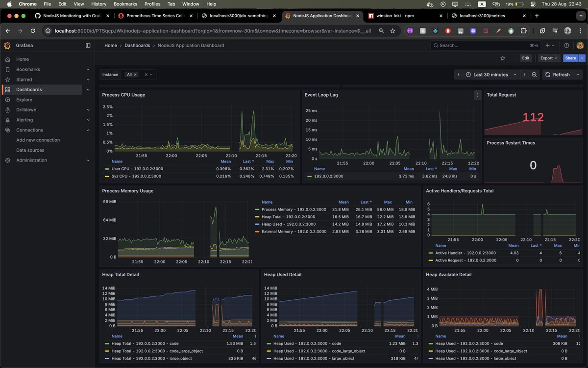This screenshot has width=588, height=368.
Task: Click the Bookmarks icon in the sidebar
Action: pyautogui.click(x=7, y=69)
